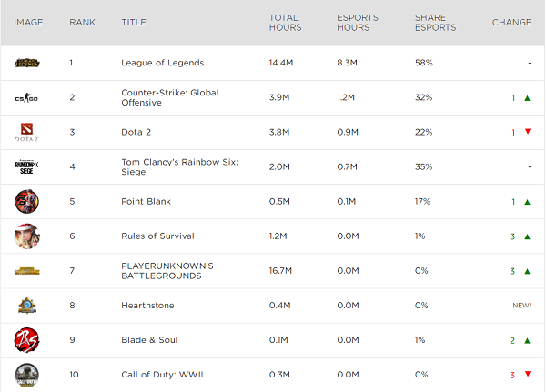Click the 14.4M total hours value
The image size is (546, 392).
click(x=281, y=63)
